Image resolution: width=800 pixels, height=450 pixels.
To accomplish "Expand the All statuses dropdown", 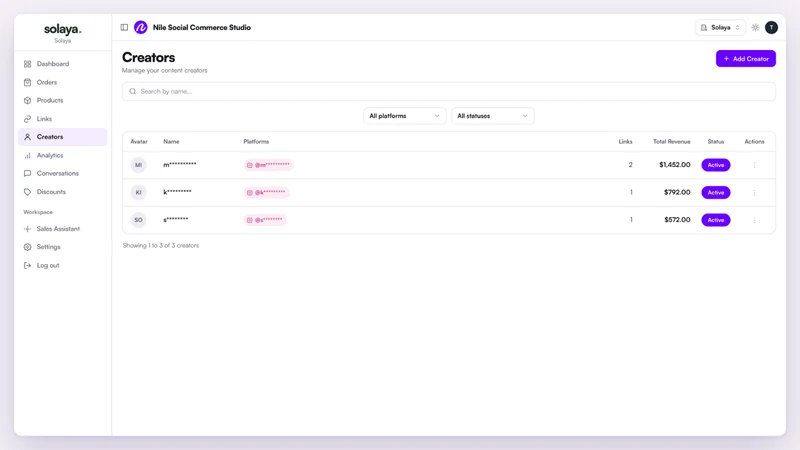I will click(492, 116).
